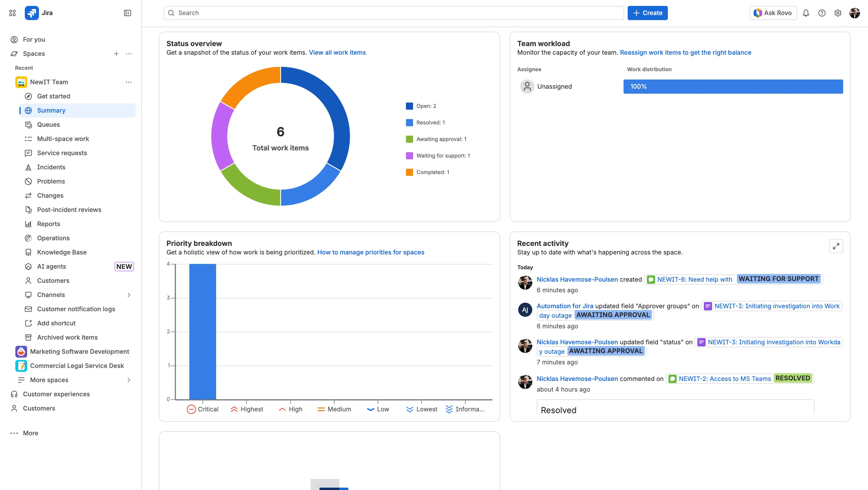Click the help question mark icon
The width and height of the screenshot is (868, 490).
coord(821,13)
